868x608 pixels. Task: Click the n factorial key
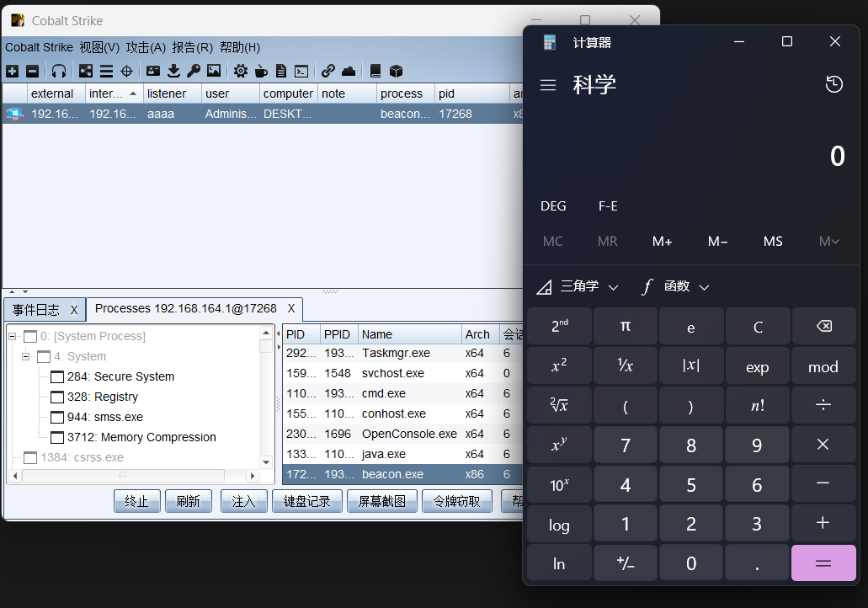click(x=757, y=405)
